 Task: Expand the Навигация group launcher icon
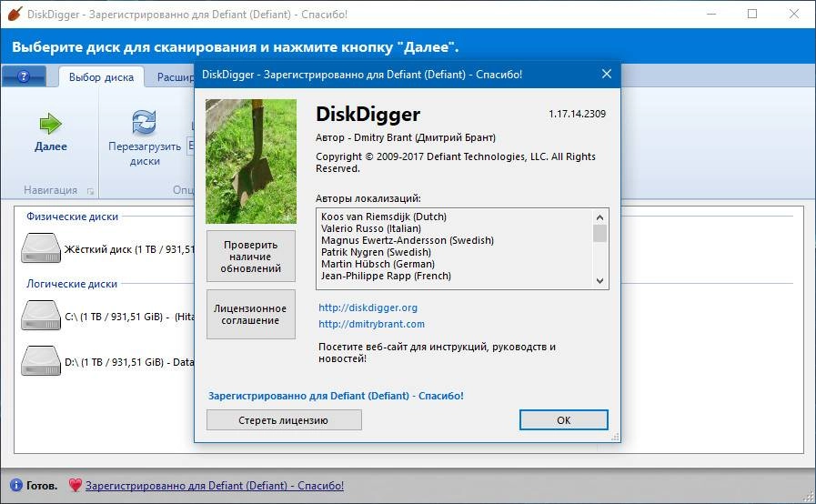coord(90,191)
